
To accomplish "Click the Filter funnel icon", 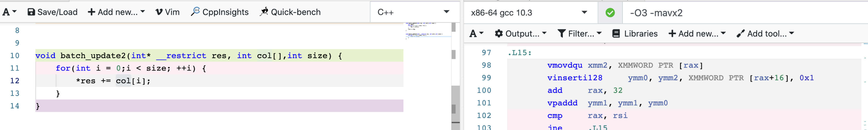I will click(561, 34).
